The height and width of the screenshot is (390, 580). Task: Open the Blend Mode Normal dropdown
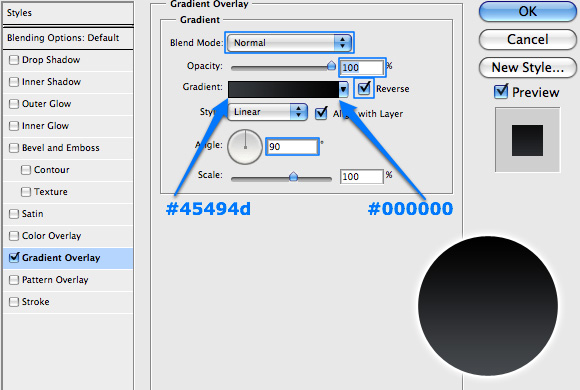(x=289, y=43)
